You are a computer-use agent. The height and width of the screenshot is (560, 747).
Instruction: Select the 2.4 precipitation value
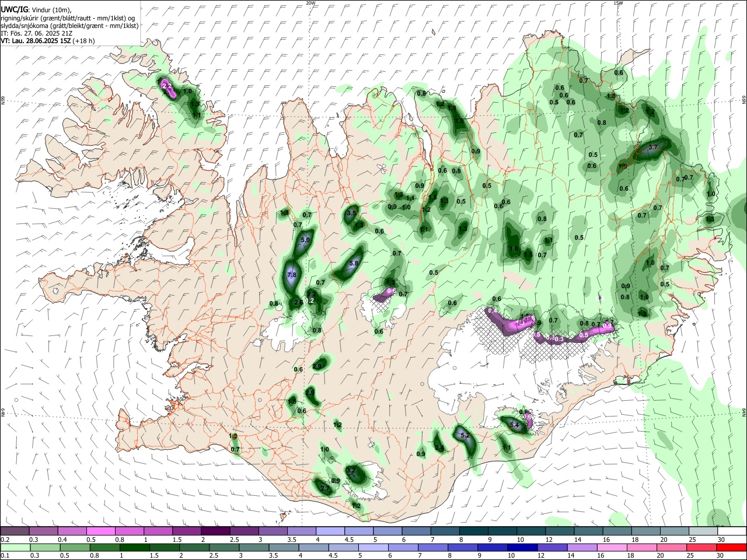[x=439, y=448]
